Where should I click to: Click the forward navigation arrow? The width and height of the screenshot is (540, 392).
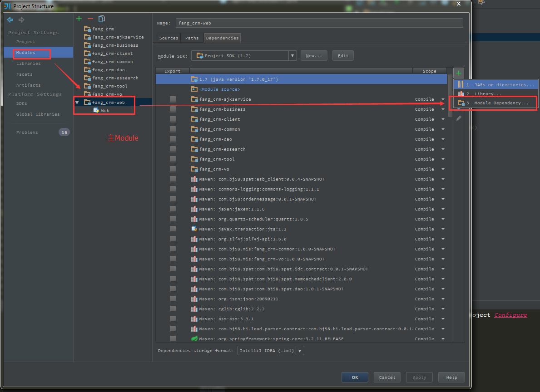(21, 20)
